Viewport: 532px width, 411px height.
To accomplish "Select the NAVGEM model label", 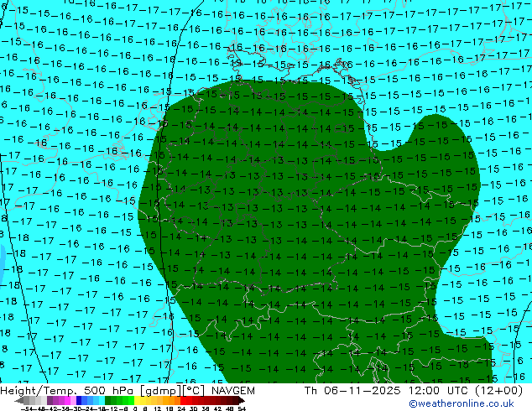I will pyautogui.click(x=233, y=391).
